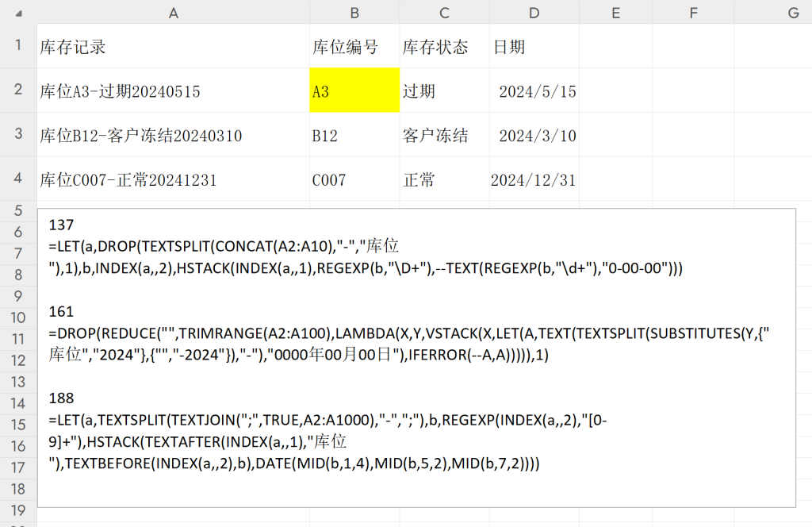Select column C header
This screenshot has height=527, width=812.
point(444,13)
